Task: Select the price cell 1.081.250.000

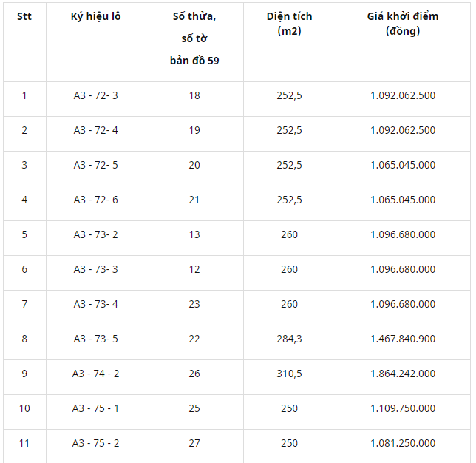Action: point(403,443)
